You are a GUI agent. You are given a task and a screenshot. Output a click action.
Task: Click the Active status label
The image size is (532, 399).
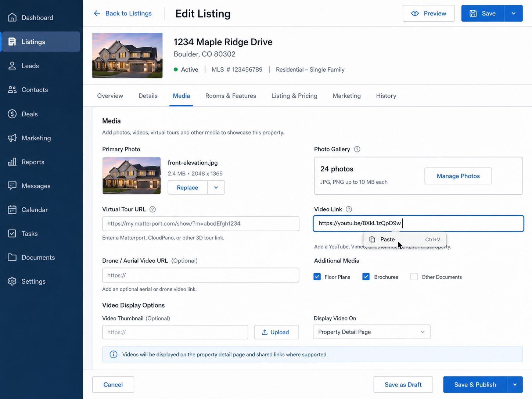tap(190, 69)
